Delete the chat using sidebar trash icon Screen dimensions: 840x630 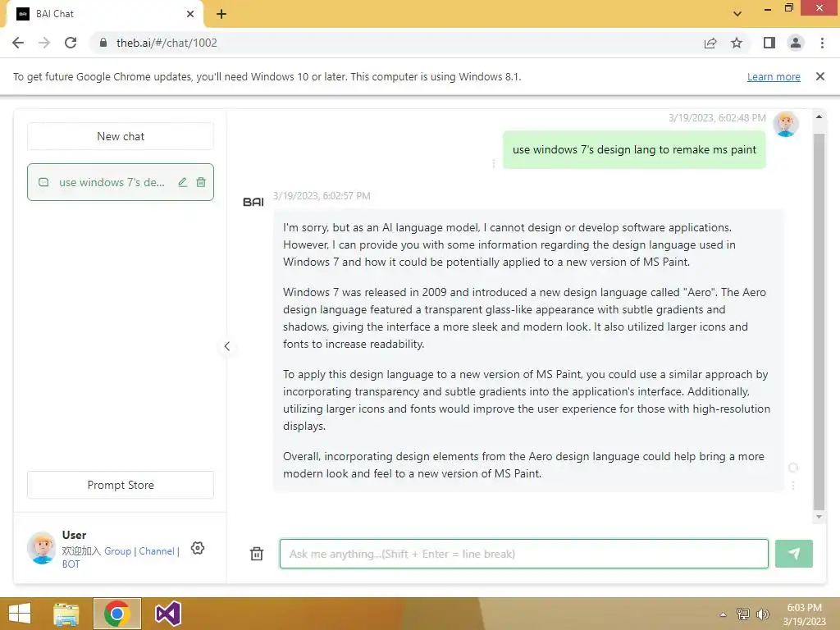[201, 182]
